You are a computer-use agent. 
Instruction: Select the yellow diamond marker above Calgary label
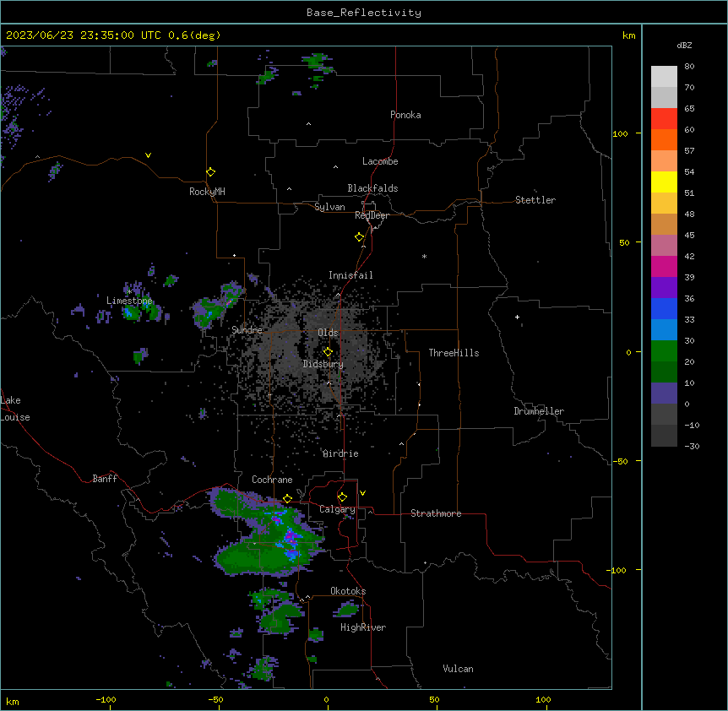342,497
